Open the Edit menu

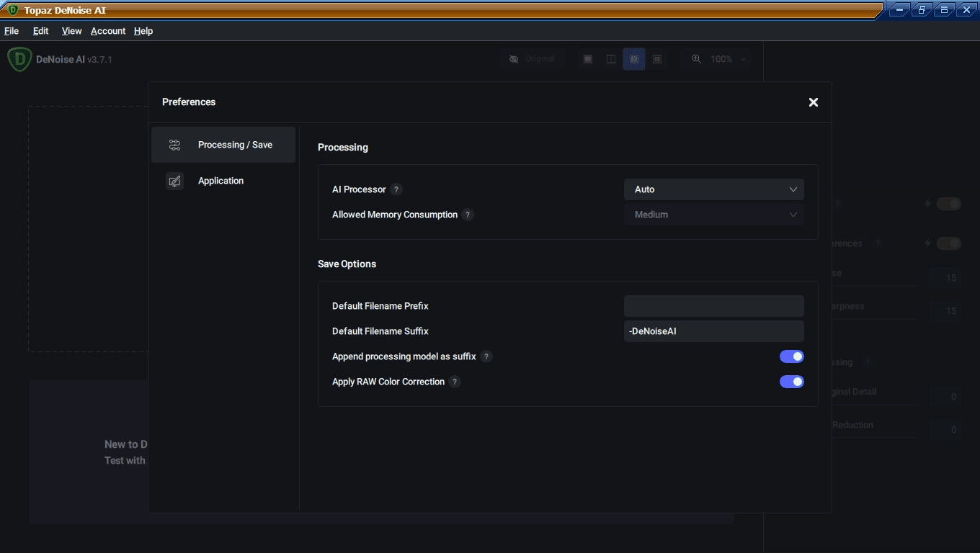pos(40,31)
